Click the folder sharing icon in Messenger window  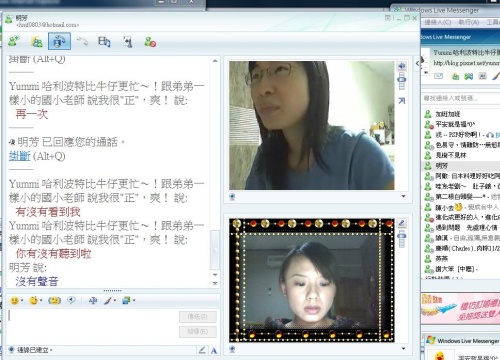(x=455, y=76)
